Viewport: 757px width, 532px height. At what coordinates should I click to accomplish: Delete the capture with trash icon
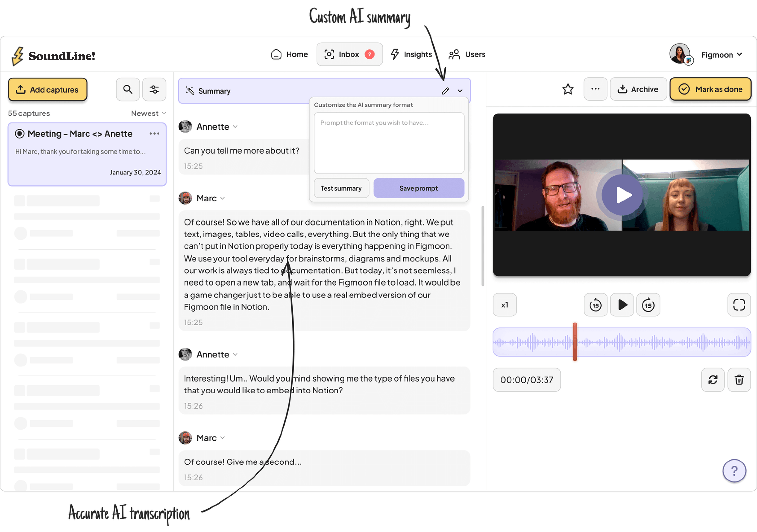coord(739,380)
